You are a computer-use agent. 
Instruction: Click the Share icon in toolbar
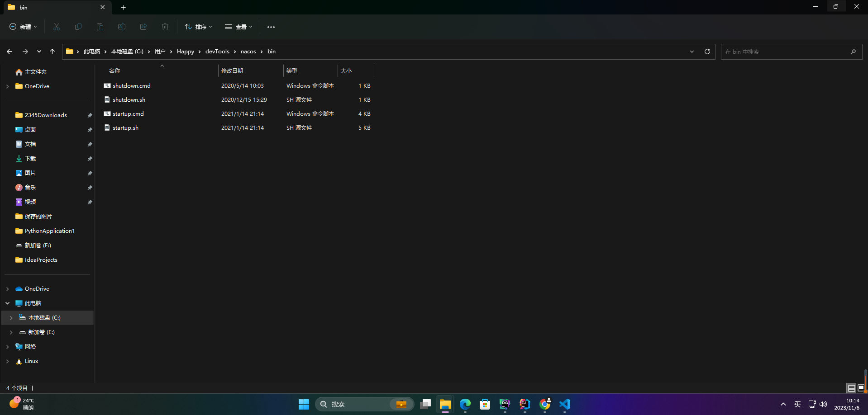point(143,27)
